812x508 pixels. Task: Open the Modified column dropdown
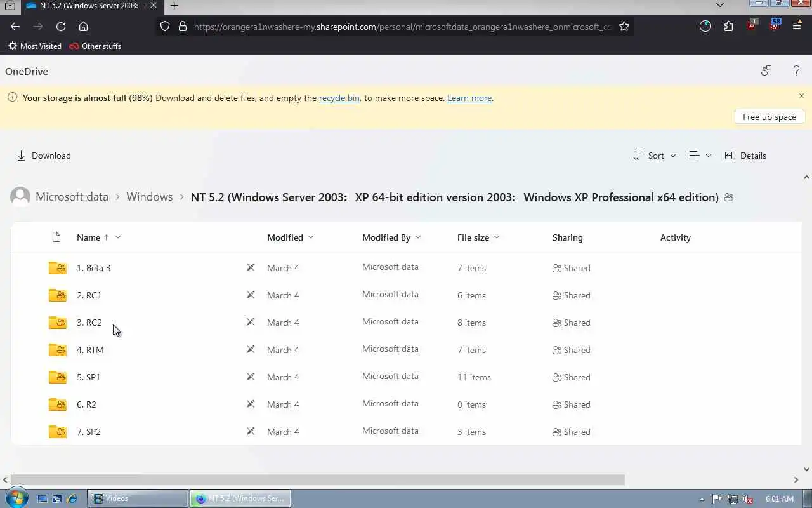tap(311, 237)
